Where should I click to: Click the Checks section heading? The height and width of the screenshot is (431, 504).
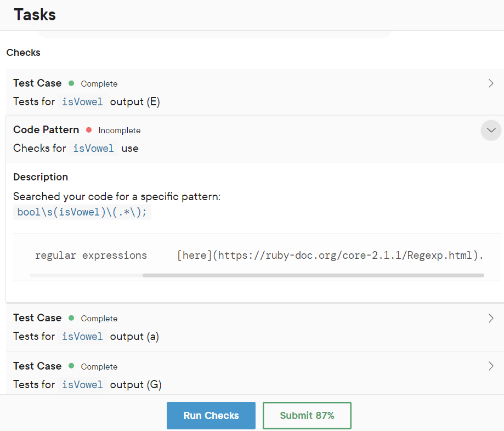pos(24,53)
